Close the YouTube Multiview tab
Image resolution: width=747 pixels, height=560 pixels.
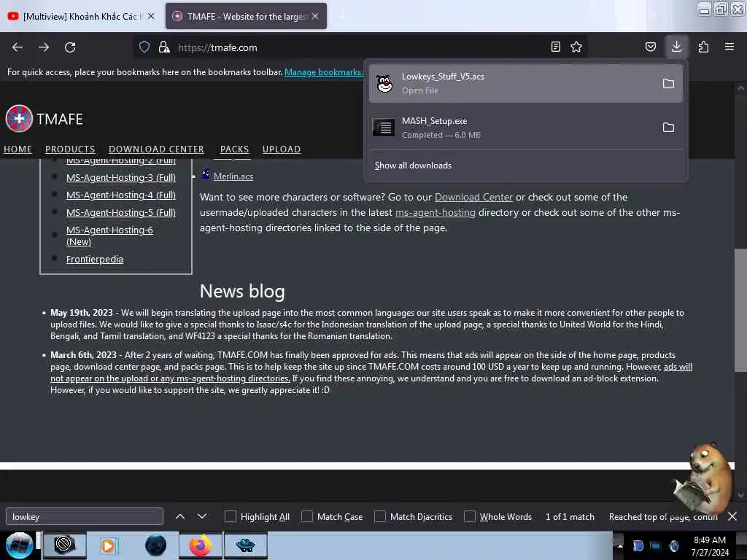pyautogui.click(x=151, y=16)
